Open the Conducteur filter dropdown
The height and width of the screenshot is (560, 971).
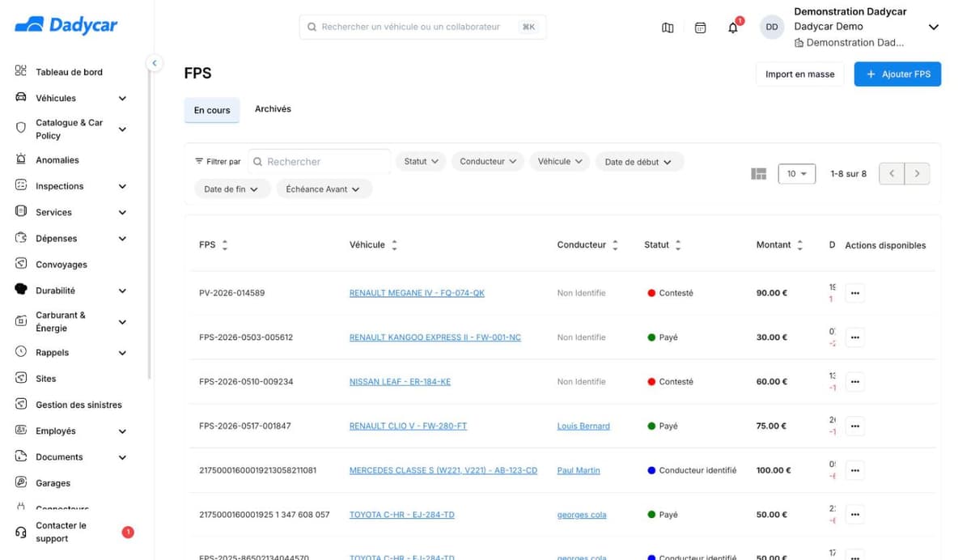click(488, 161)
